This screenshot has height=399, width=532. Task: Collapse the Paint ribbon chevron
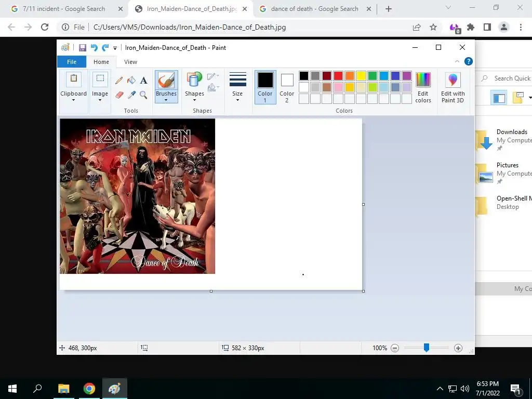pos(457,61)
